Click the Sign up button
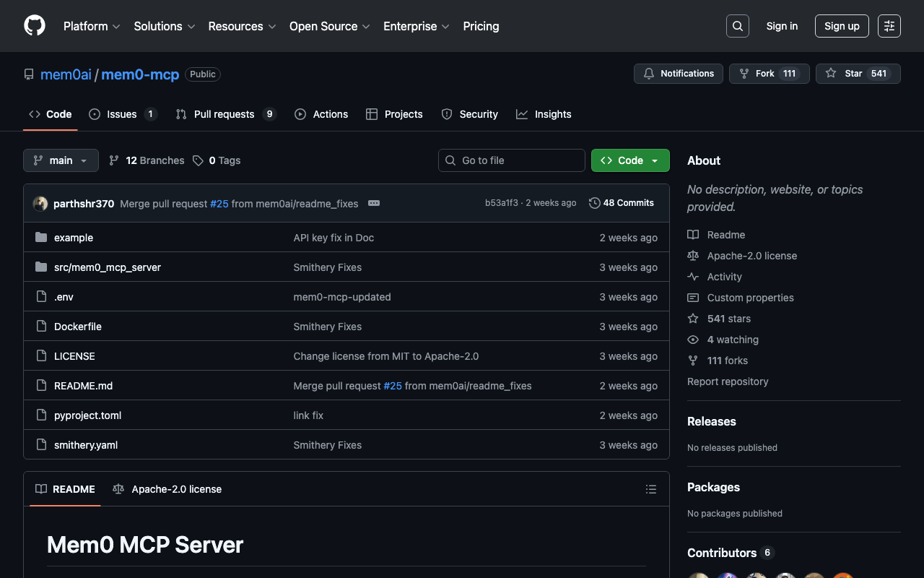924x578 pixels. point(841,26)
